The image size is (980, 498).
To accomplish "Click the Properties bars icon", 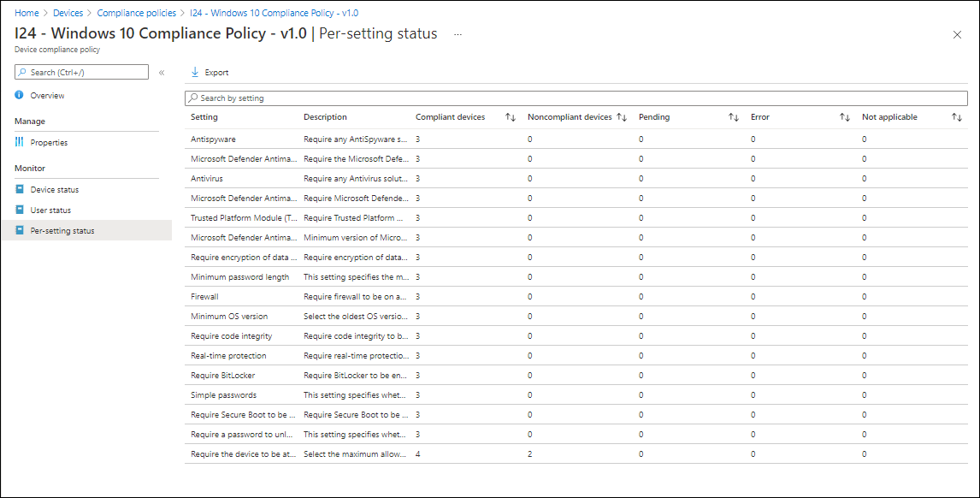I will coord(20,142).
